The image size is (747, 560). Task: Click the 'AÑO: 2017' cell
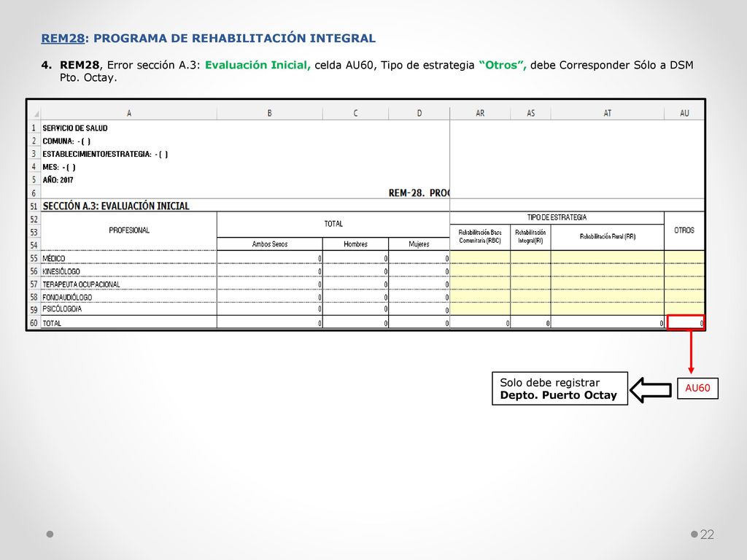(58, 180)
